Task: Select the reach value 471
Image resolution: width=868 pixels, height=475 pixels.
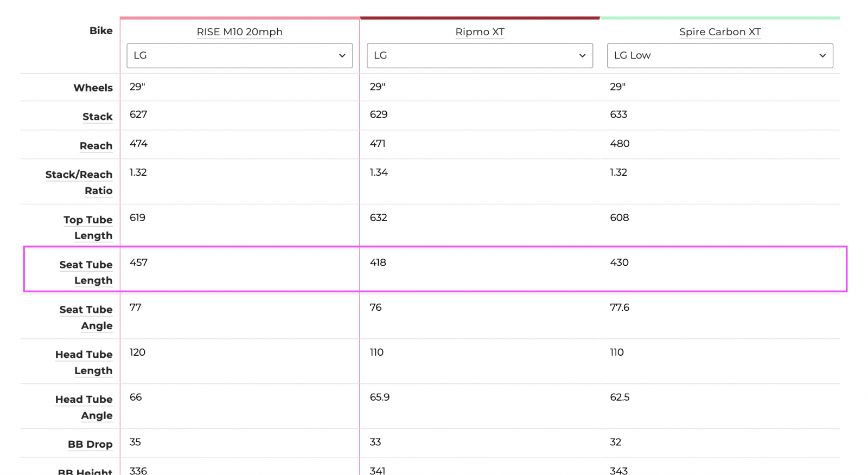Action: (378, 144)
